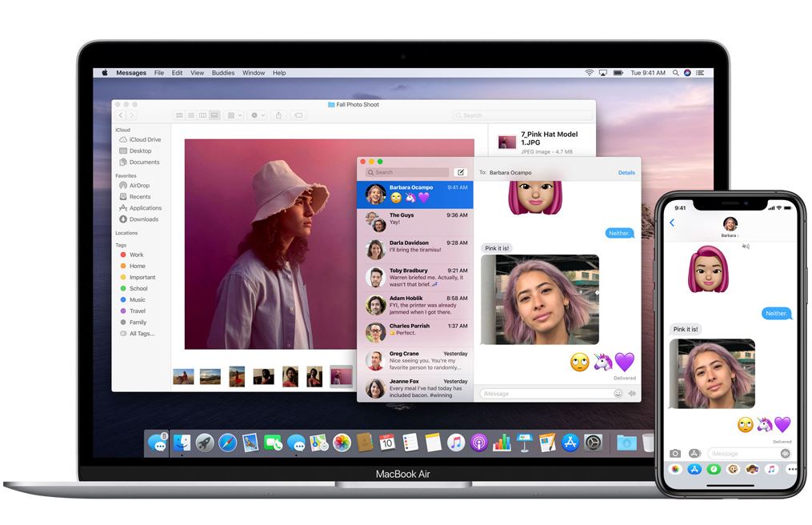Record audio message in Mac Messages window
The height and width of the screenshot is (525, 812).
pyautogui.click(x=632, y=394)
